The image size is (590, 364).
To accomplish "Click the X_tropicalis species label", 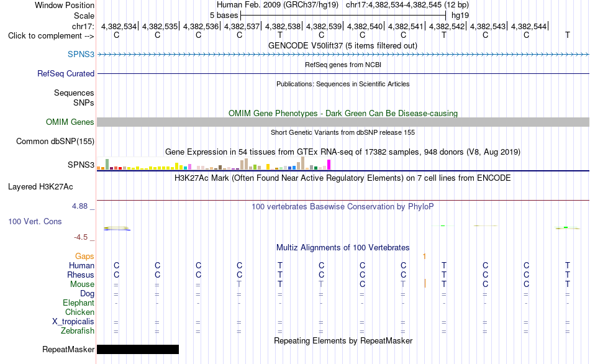I will [x=73, y=322].
